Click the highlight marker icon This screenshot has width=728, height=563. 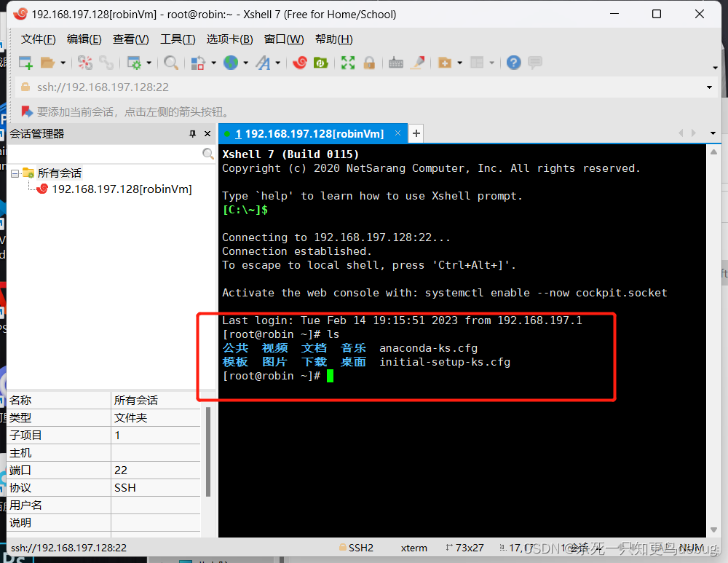(x=418, y=63)
